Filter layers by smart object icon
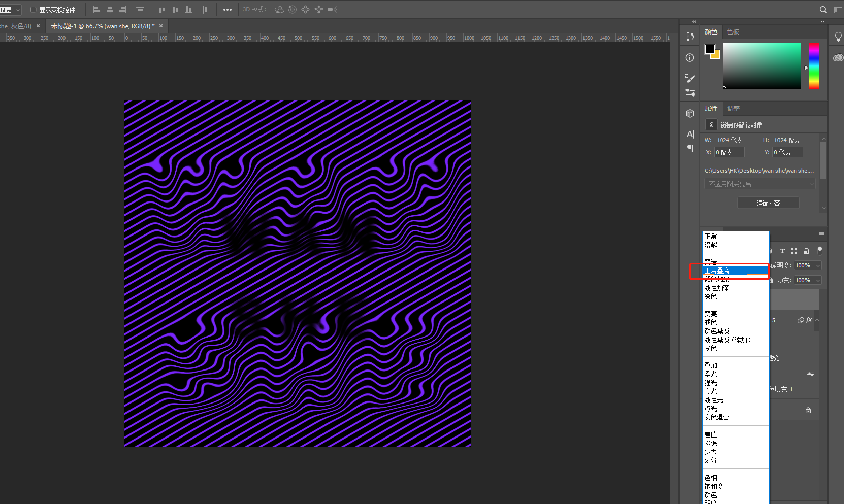Viewport: 844px width, 504px height. 806,251
